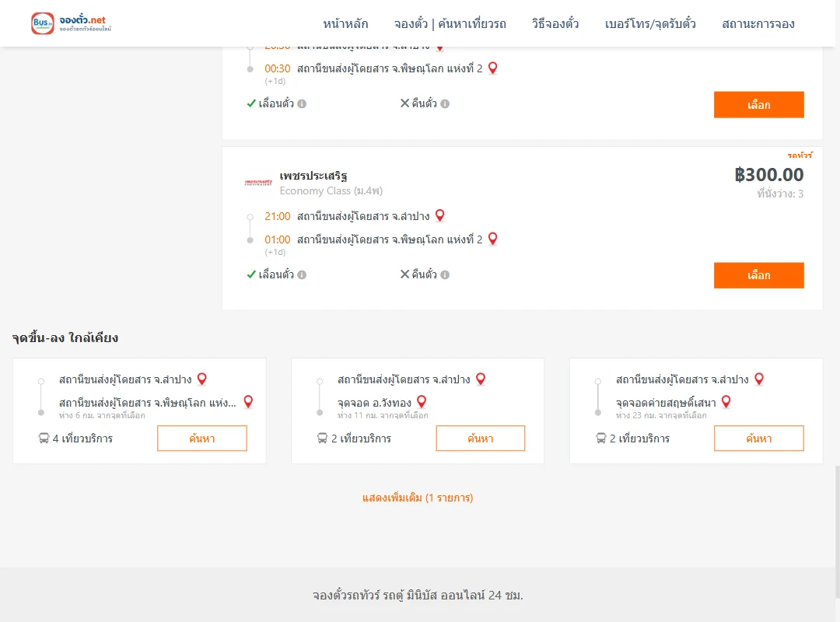Click map pin next to 00:30 พิษณุโลก station

click(493, 68)
